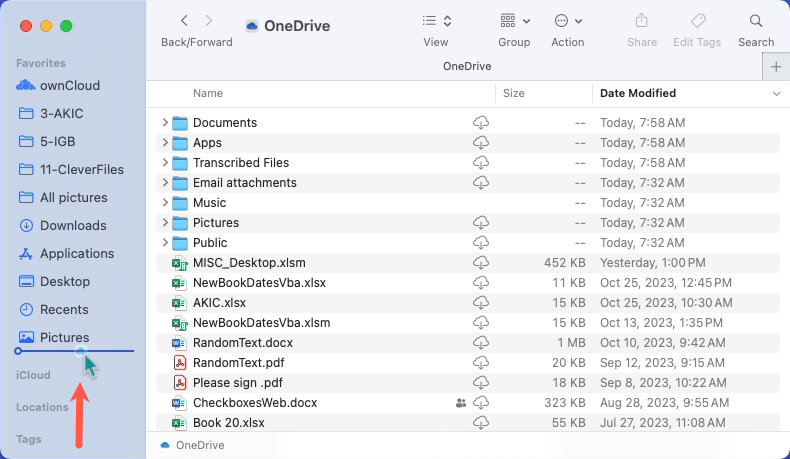Go back with the Back arrow
Viewport: 790px width, 459px height.
point(184,21)
